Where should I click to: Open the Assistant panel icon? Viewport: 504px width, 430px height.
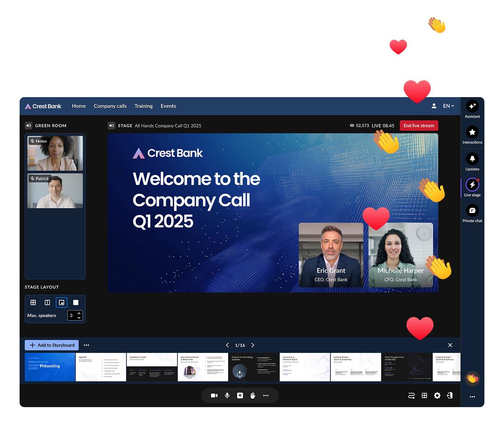[x=472, y=106]
